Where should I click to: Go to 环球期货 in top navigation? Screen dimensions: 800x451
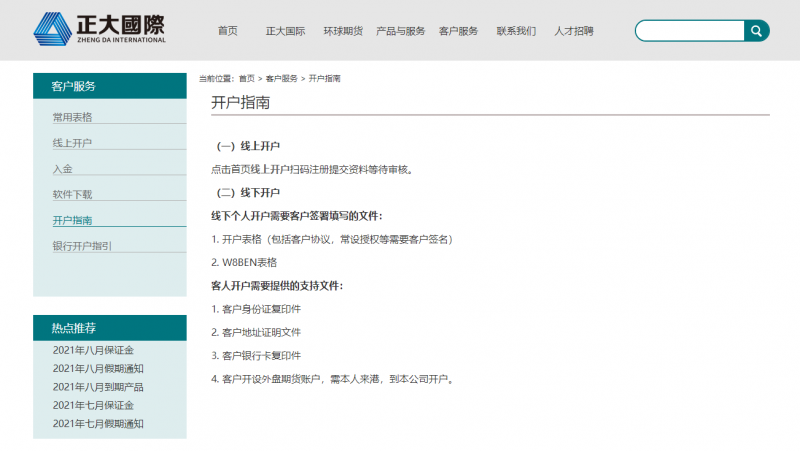pos(342,31)
